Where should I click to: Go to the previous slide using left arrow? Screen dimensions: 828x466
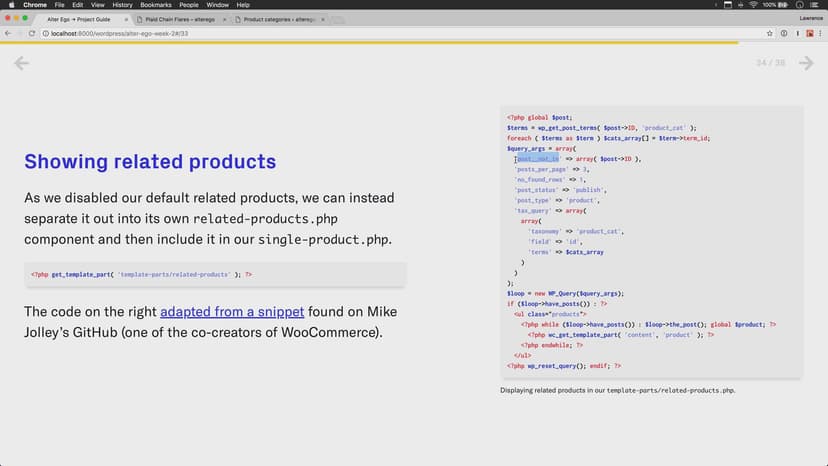[x=21, y=64]
